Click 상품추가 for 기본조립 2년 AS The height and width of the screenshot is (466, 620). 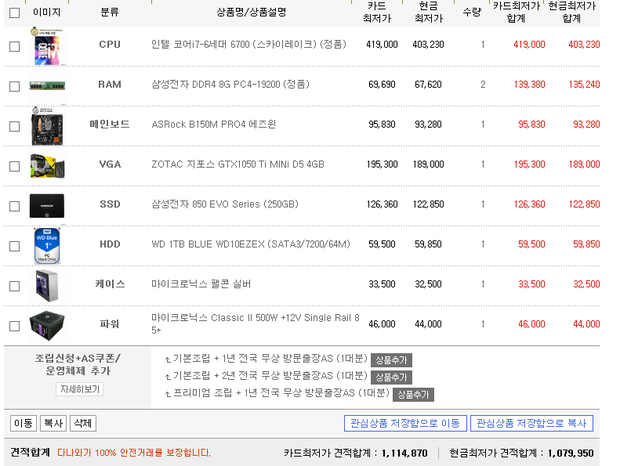coord(391,377)
